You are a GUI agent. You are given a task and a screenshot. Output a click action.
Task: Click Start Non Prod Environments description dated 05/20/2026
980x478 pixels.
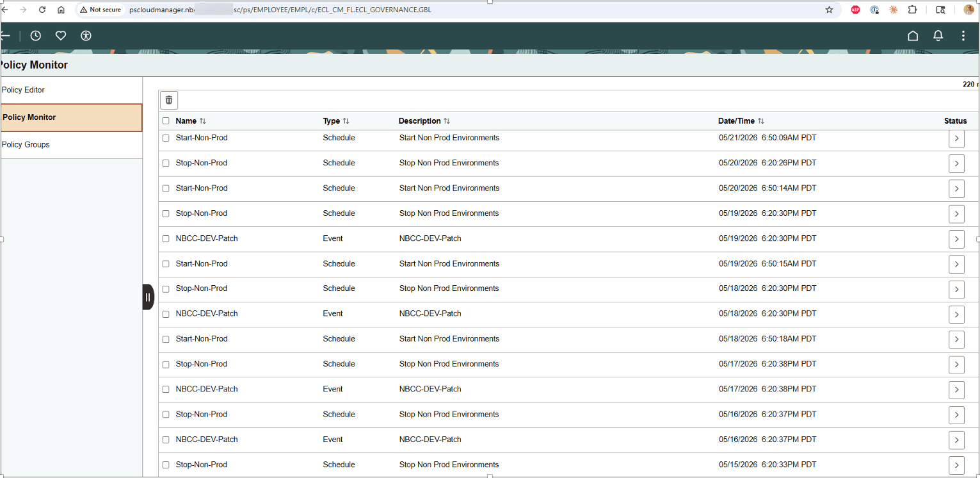(x=449, y=188)
